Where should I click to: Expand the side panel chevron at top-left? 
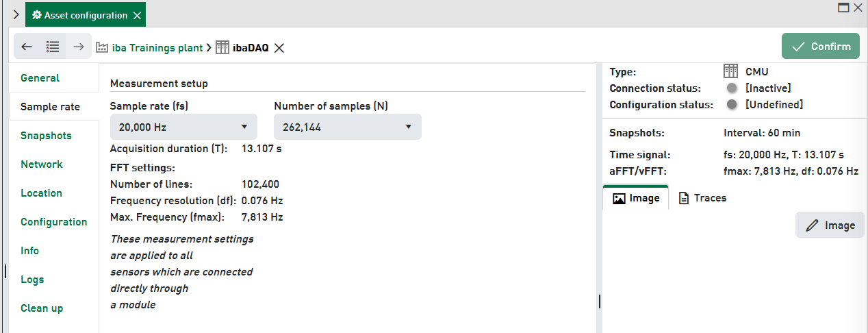[x=16, y=15]
